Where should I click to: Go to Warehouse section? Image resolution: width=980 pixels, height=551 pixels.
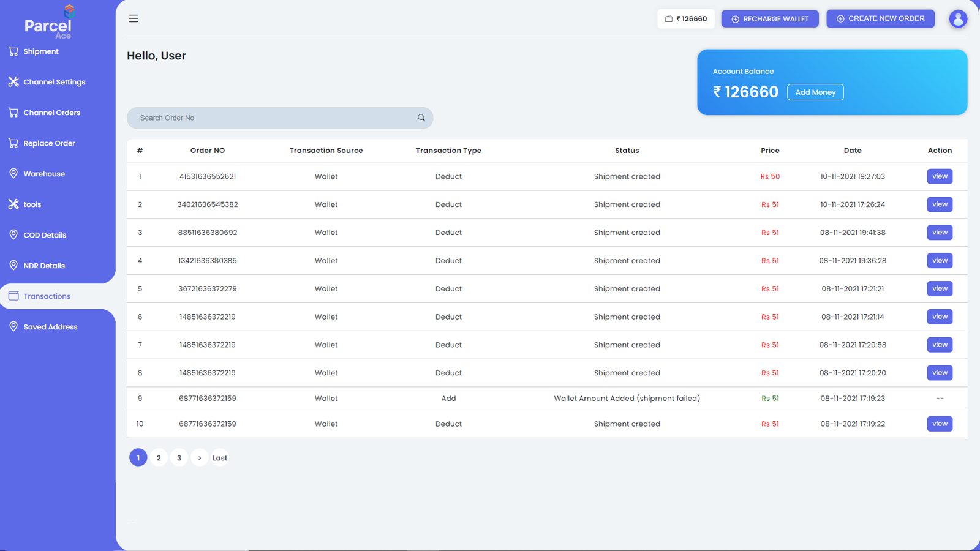pos(44,174)
